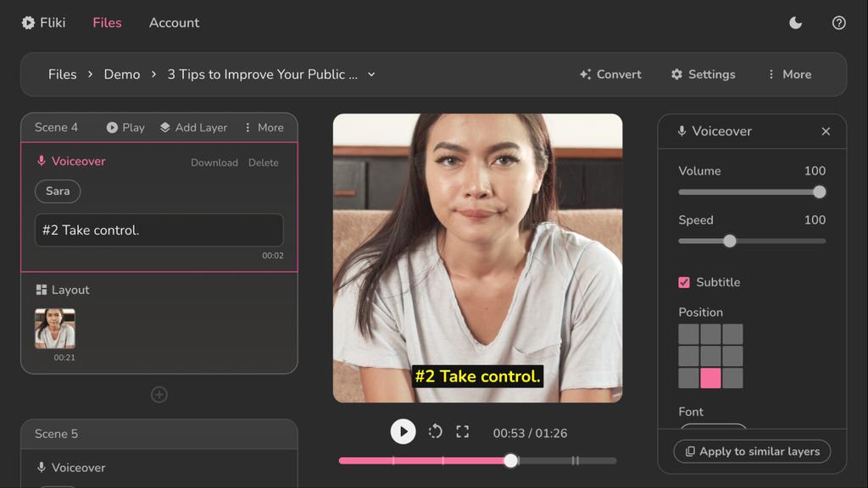Open help via the question mark icon
Screen dimensions: 868x488
tap(838, 23)
